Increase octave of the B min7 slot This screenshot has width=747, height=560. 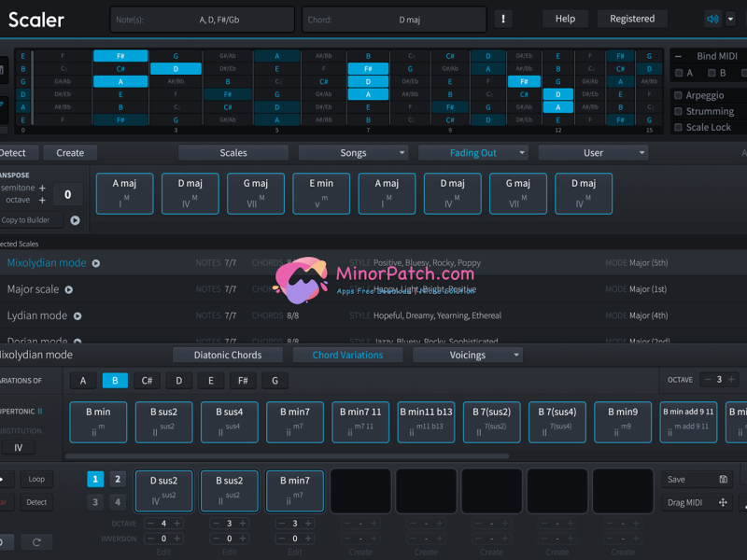(308, 524)
